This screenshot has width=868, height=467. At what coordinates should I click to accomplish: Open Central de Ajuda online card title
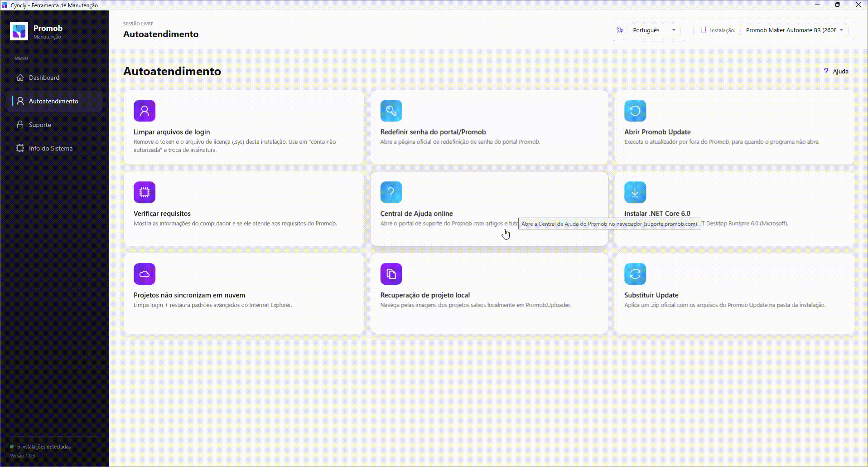pyautogui.click(x=416, y=214)
